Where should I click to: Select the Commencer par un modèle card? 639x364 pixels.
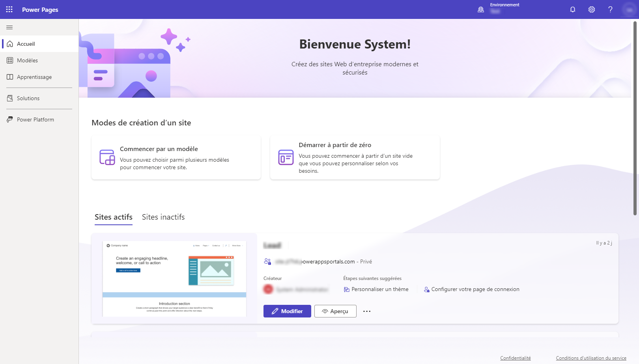coord(176,157)
